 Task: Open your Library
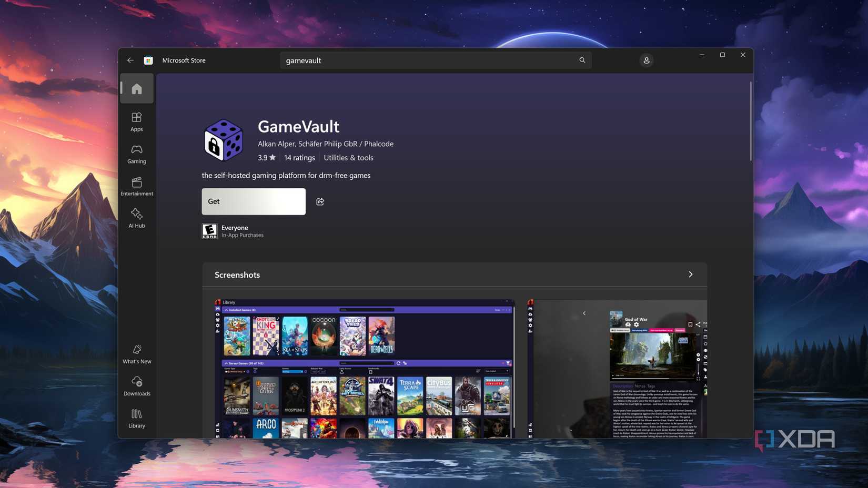click(x=137, y=417)
